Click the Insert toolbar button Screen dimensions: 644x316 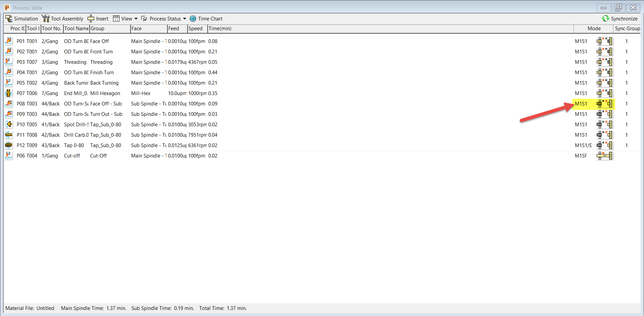tap(98, 19)
